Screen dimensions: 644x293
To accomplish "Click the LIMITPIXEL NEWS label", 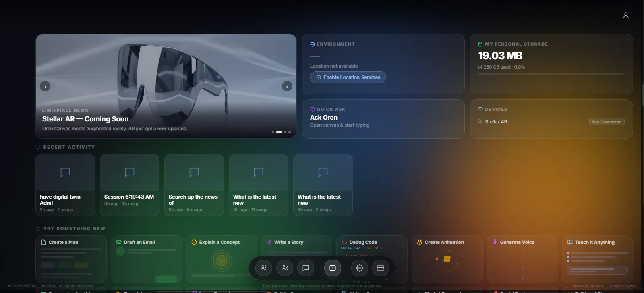I will pos(65,110).
